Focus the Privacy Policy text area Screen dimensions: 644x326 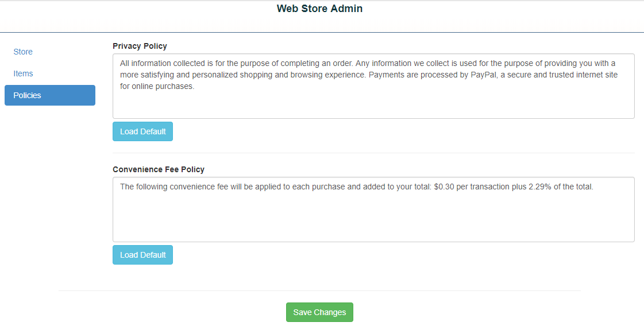(x=373, y=103)
